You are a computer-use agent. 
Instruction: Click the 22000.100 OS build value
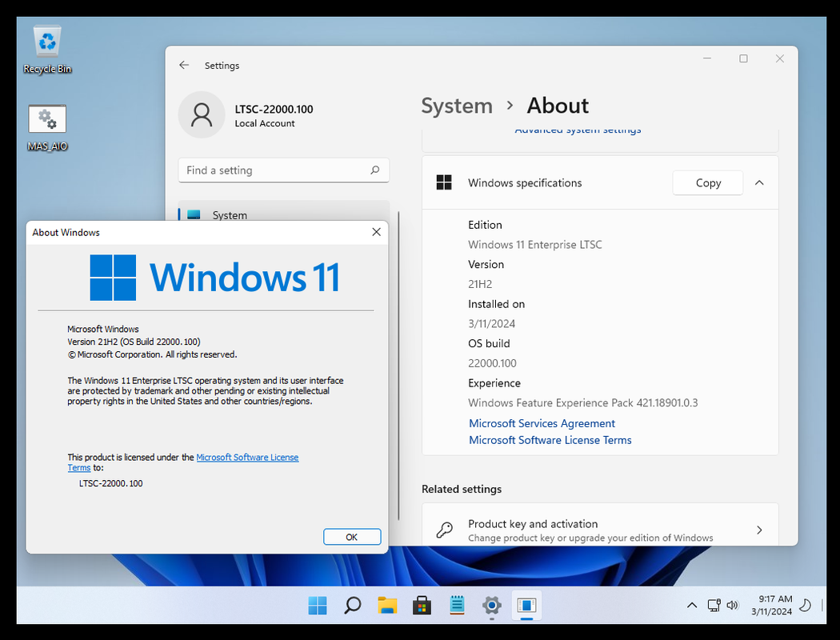492,363
